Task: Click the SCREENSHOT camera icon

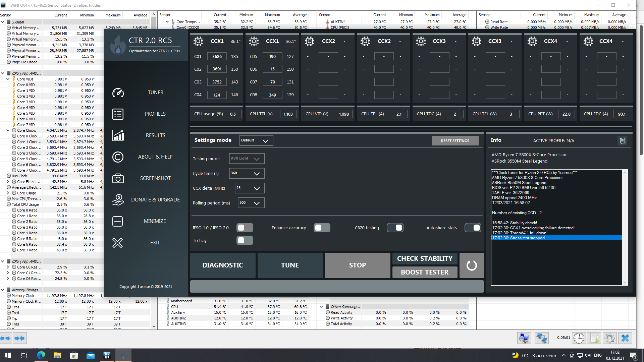Action: coord(118,178)
